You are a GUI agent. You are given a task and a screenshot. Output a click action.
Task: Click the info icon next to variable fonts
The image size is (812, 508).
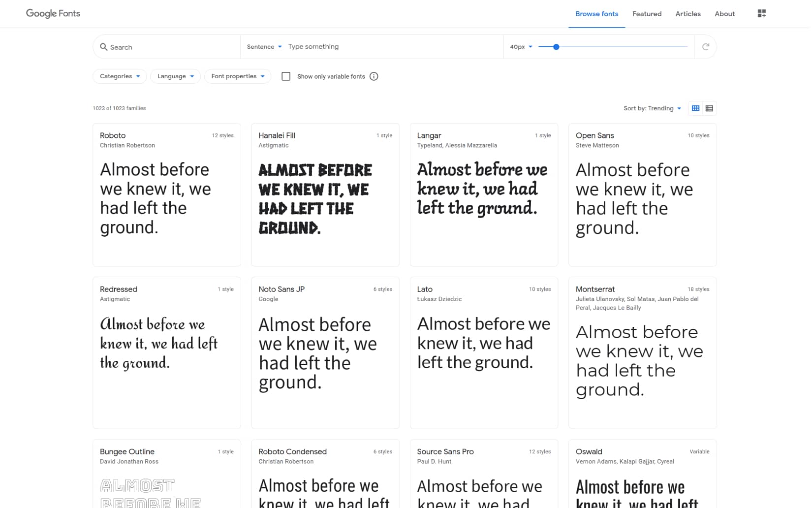coord(374,76)
